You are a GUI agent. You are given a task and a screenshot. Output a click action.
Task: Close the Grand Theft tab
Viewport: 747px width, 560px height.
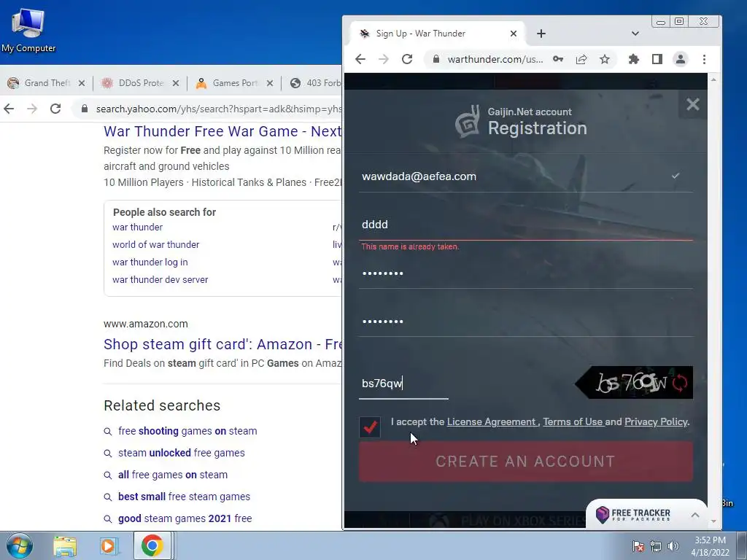pyautogui.click(x=82, y=83)
